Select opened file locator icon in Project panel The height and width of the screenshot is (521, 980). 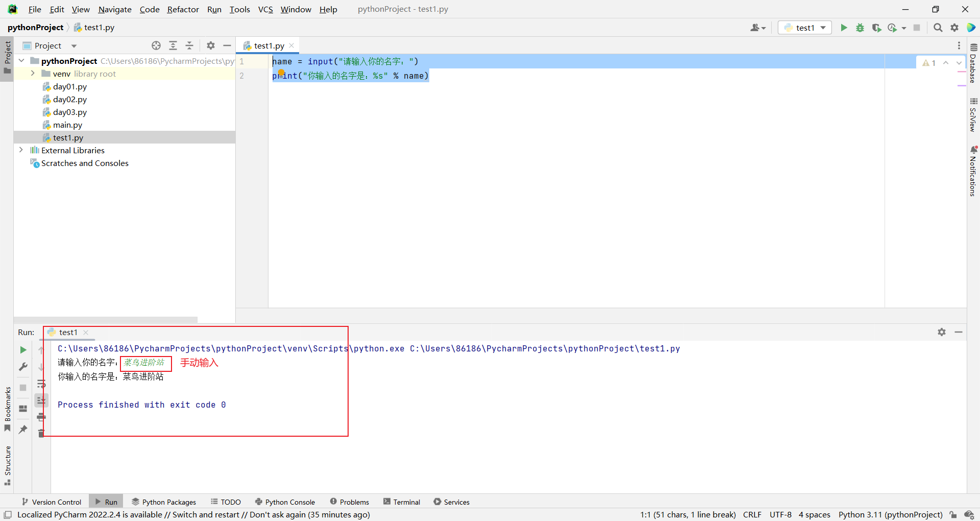[156, 45]
